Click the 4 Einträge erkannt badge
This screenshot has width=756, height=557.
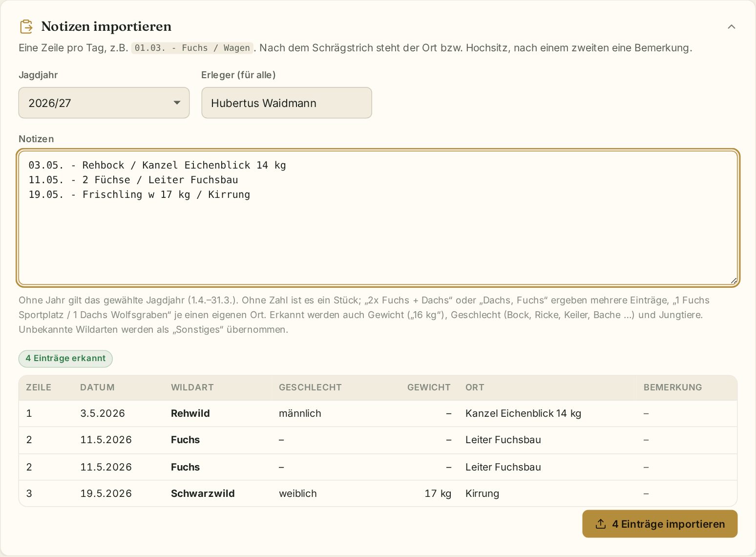pyautogui.click(x=65, y=359)
